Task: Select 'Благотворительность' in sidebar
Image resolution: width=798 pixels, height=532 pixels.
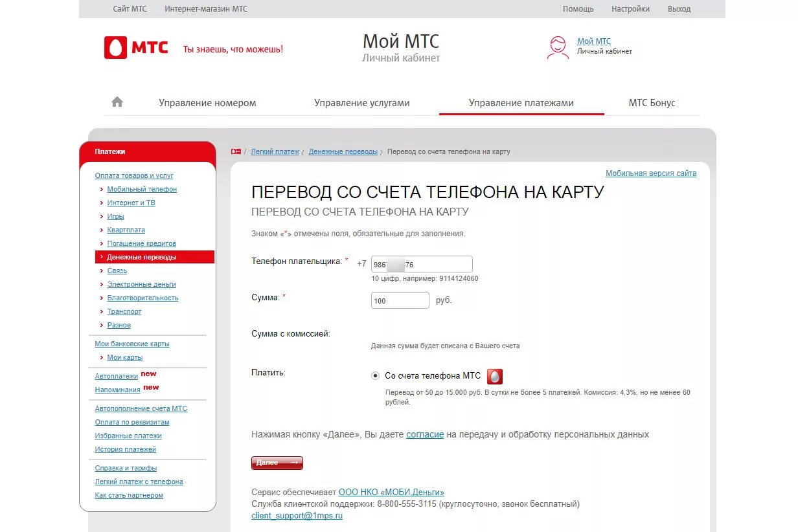Action: click(x=142, y=298)
